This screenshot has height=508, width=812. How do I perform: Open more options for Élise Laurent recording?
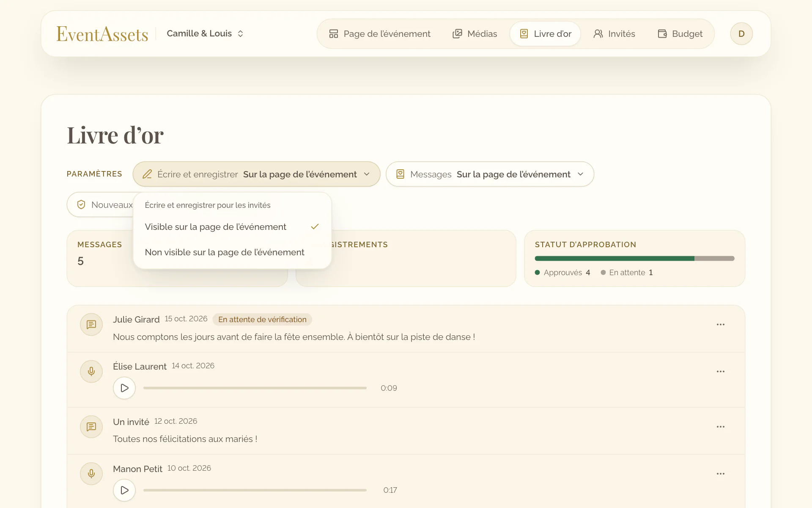[x=721, y=372]
